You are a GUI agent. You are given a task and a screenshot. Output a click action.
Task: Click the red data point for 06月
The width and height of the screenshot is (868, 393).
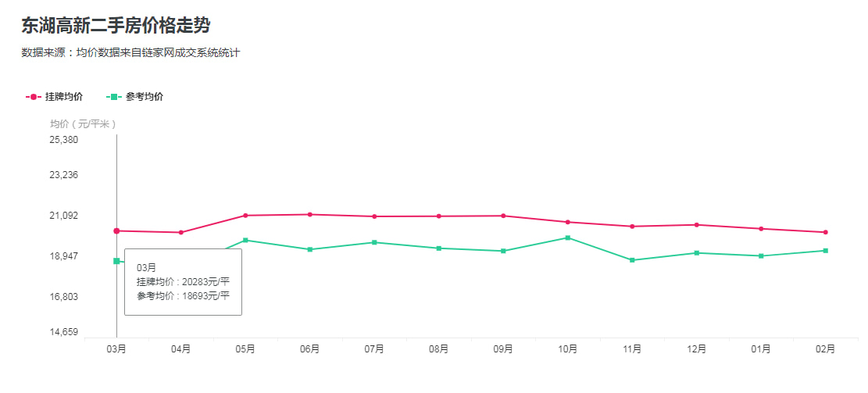coord(310,214)
